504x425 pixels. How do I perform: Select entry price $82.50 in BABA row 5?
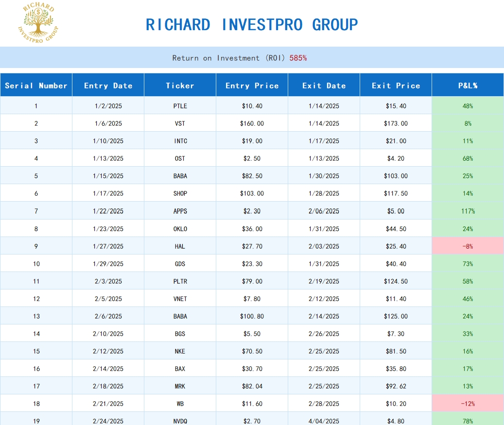pyautogui.click(x=252, y=176)
